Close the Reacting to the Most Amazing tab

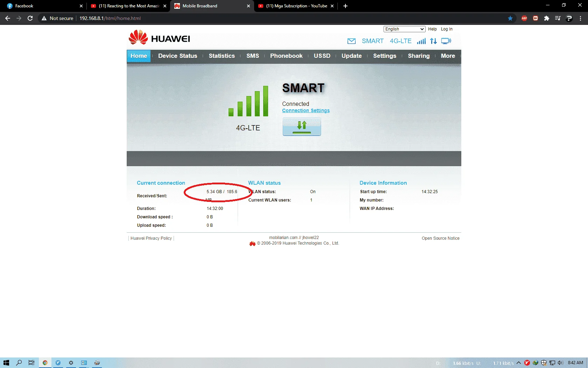tap(165, 6)
